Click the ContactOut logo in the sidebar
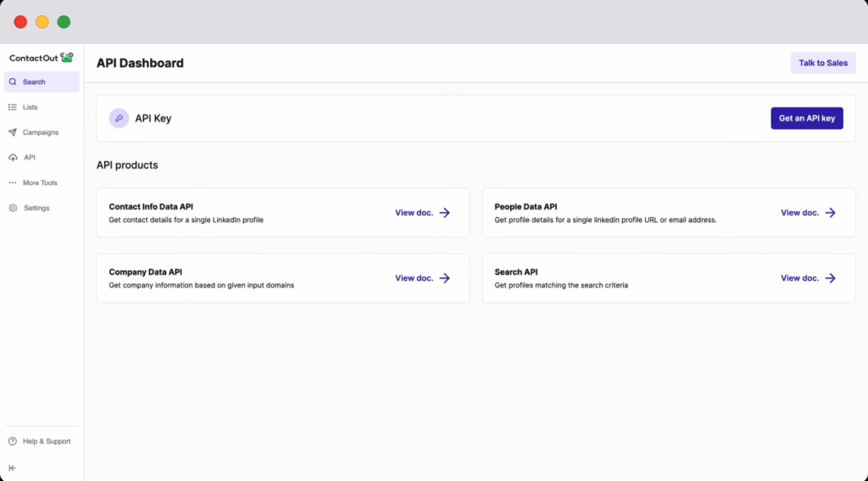 42,58
